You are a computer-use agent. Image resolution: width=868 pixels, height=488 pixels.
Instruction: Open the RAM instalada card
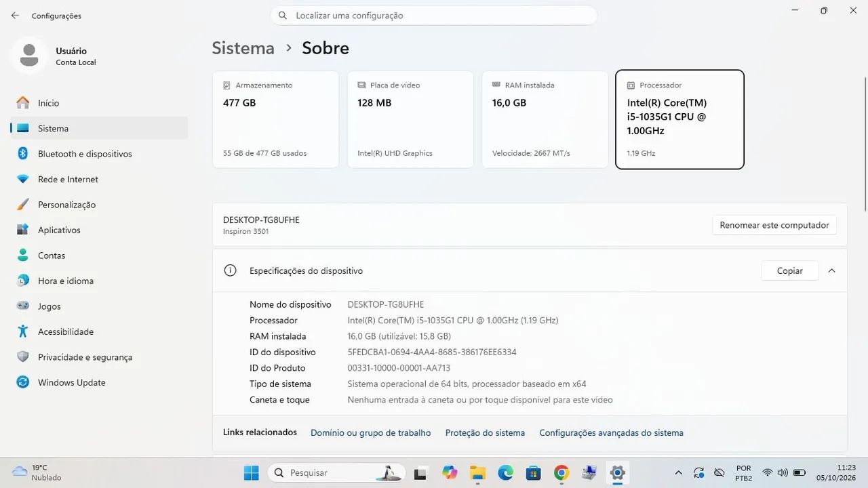click(545, 119)
